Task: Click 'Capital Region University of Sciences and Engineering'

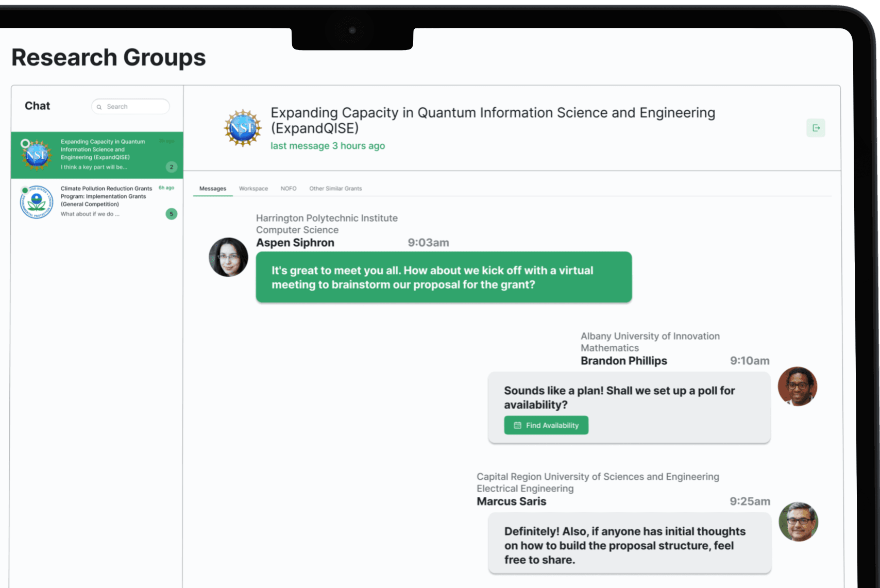Action: point(598,477)
